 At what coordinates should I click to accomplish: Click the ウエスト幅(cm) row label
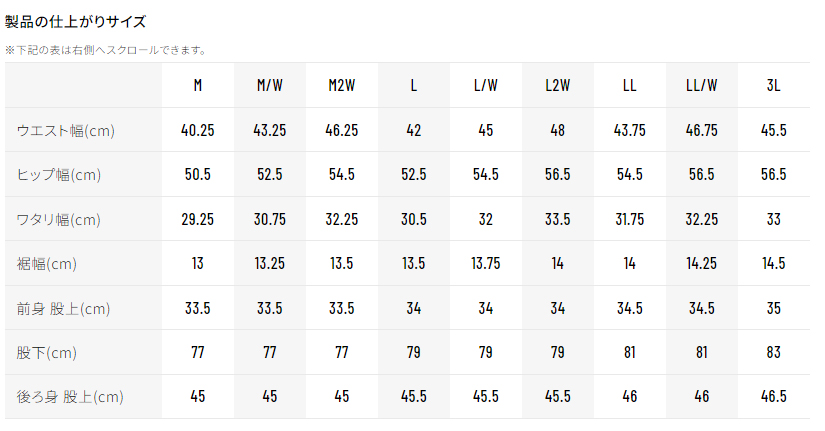[x=65, y=131]
